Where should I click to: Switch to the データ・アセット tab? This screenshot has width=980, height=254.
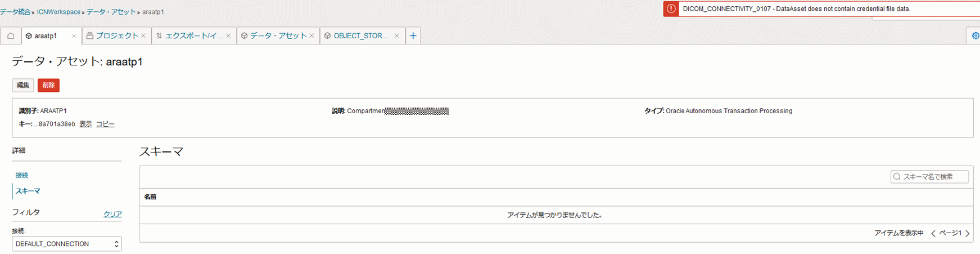pyautogui.click(x=278, y=35)
